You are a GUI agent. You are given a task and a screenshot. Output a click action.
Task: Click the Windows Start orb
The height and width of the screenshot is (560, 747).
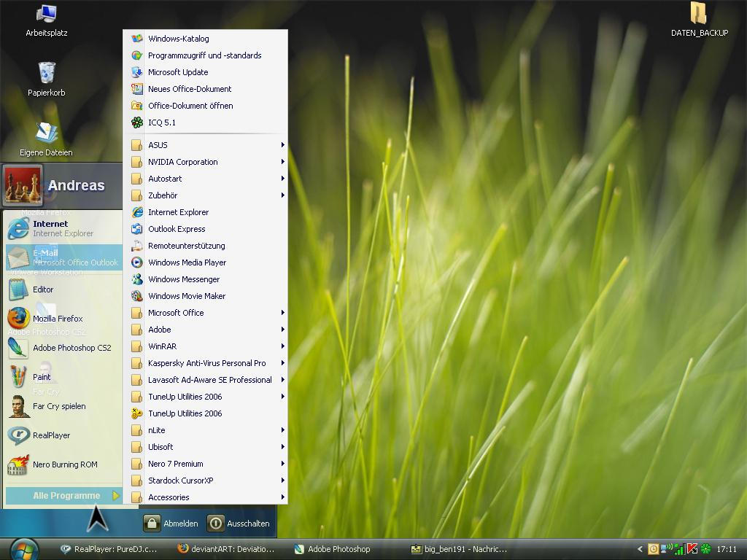coord(23,550)
